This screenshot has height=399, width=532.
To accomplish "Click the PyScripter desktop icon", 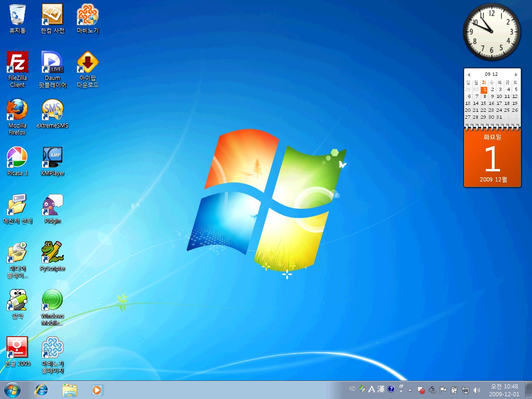I will coord(52,256).
